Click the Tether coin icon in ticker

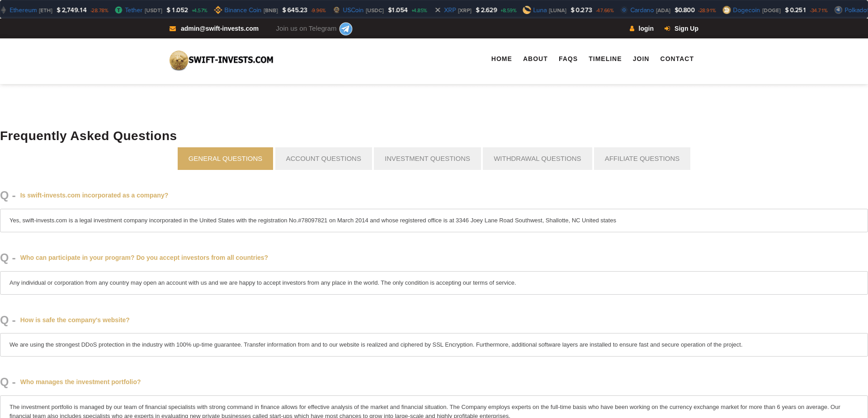tap(118, 10)
